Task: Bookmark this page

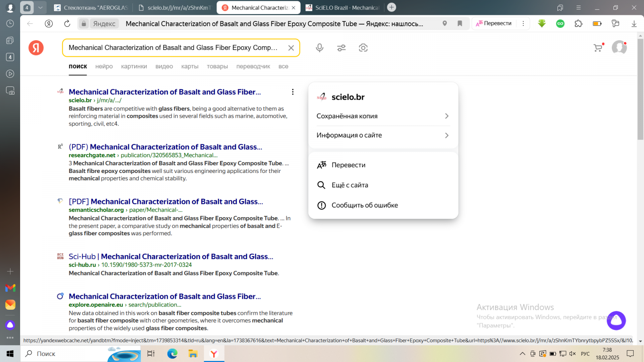Action: coord(460,24)
